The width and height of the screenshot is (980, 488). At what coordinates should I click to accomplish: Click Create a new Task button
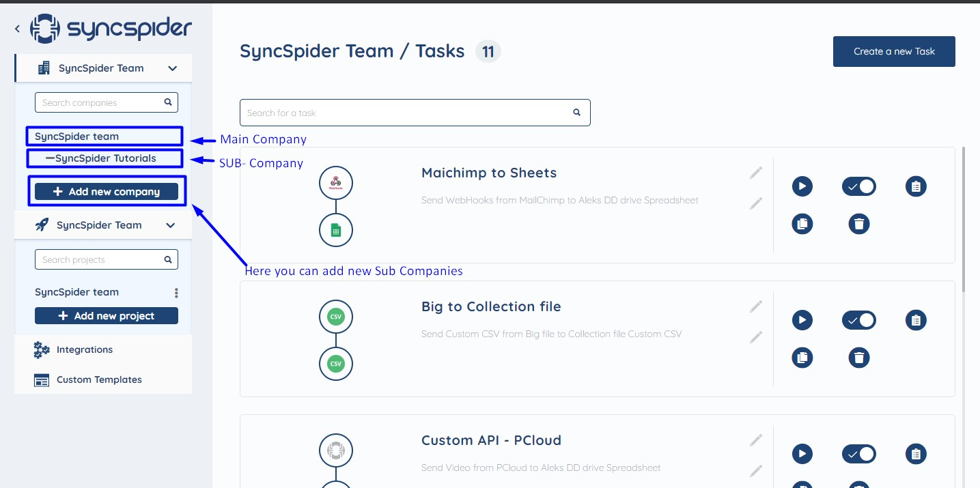click(x=894, y=51)
